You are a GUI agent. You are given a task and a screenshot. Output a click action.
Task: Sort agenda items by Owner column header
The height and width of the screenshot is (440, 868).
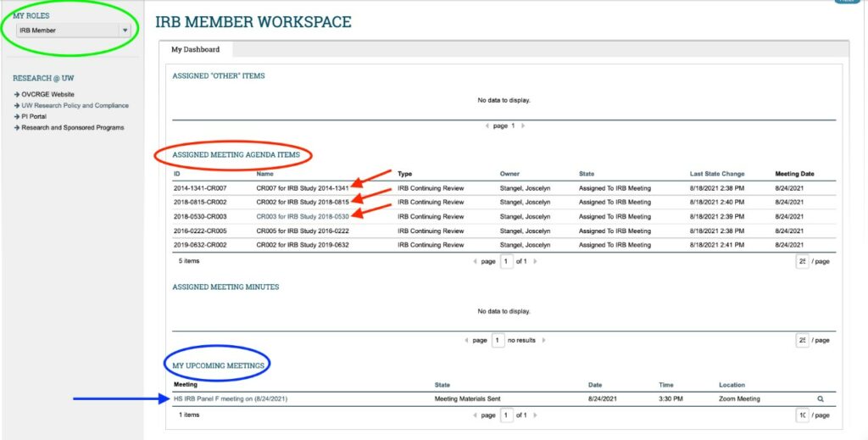509,174
